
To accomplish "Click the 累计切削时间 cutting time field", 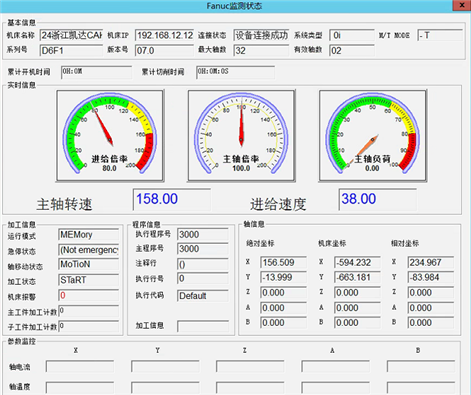I will tap(236, 72).
